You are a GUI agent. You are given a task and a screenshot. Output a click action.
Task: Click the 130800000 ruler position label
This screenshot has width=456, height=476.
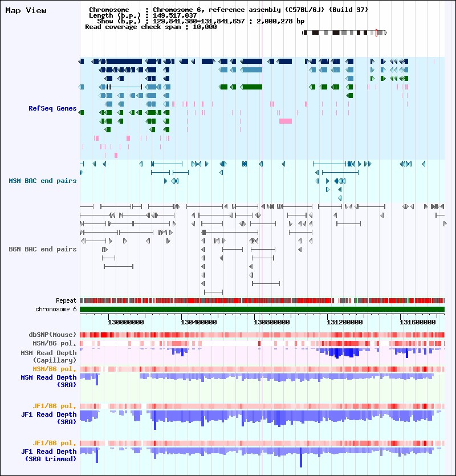coord(272,323)
